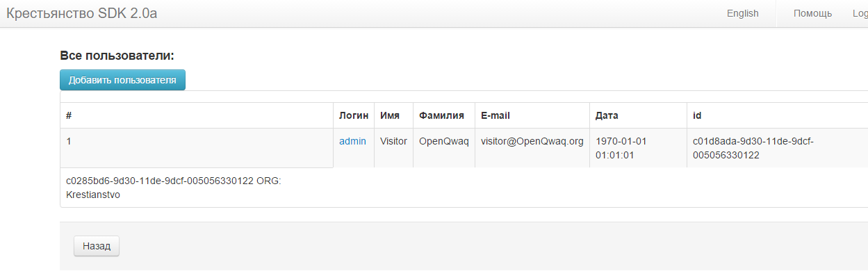
Task: Click the Назад button
Action: point(97,246)
